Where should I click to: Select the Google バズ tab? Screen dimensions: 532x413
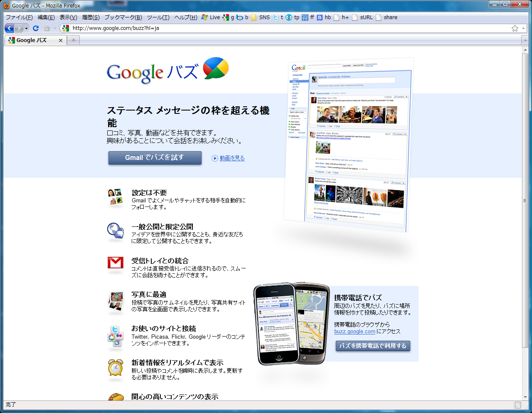(35, 40)
